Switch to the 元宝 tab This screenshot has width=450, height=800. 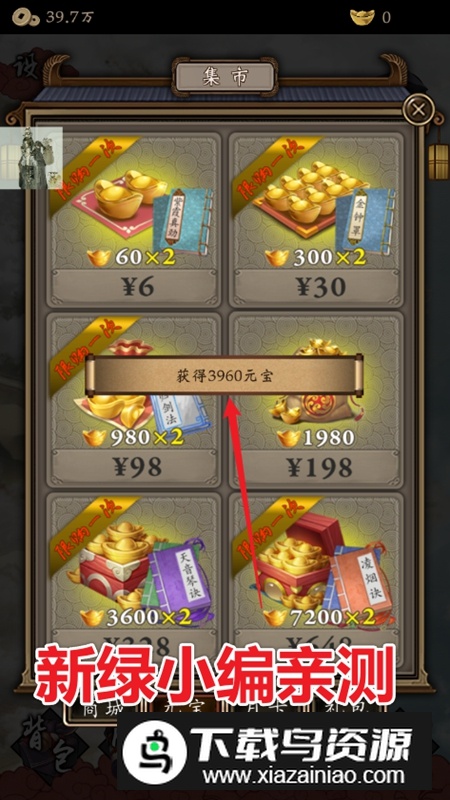[x=184, y=709]
